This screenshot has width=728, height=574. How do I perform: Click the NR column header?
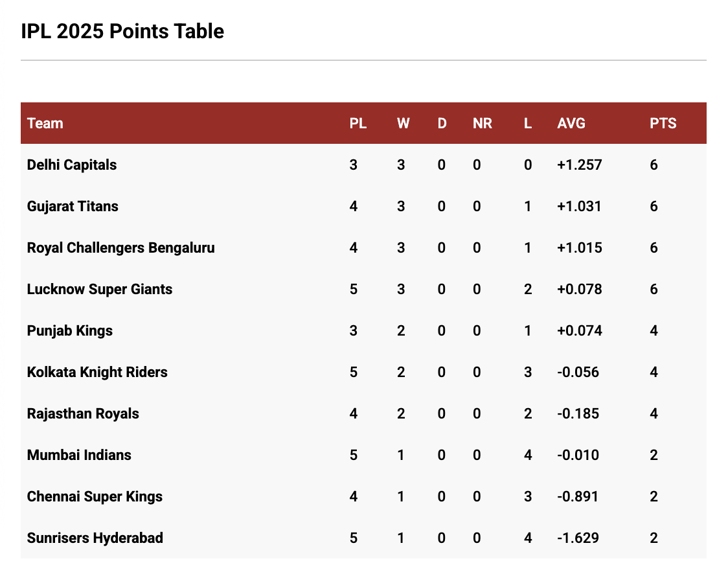[x=483, y=123]
